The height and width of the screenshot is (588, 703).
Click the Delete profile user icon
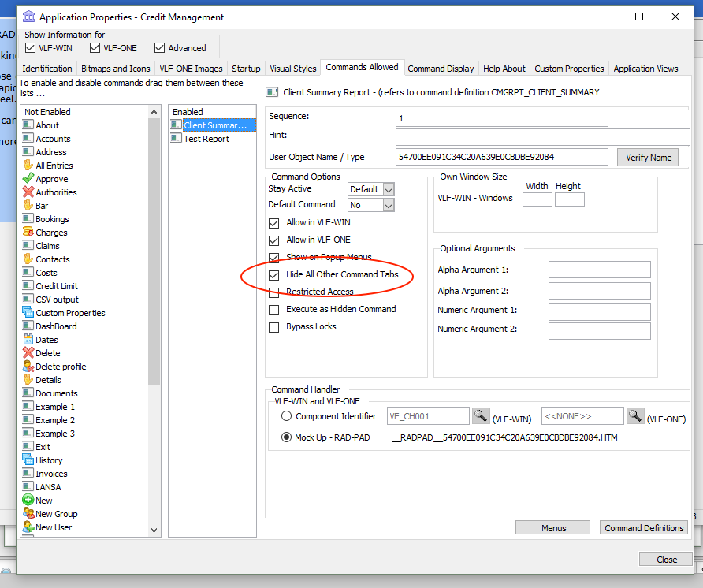tap(28, 366)
